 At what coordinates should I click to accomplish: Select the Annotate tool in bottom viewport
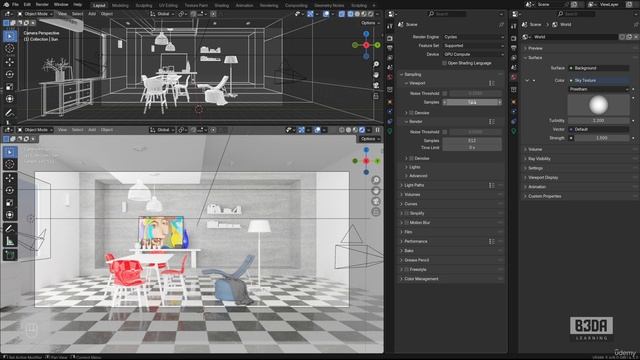[10, 229]
